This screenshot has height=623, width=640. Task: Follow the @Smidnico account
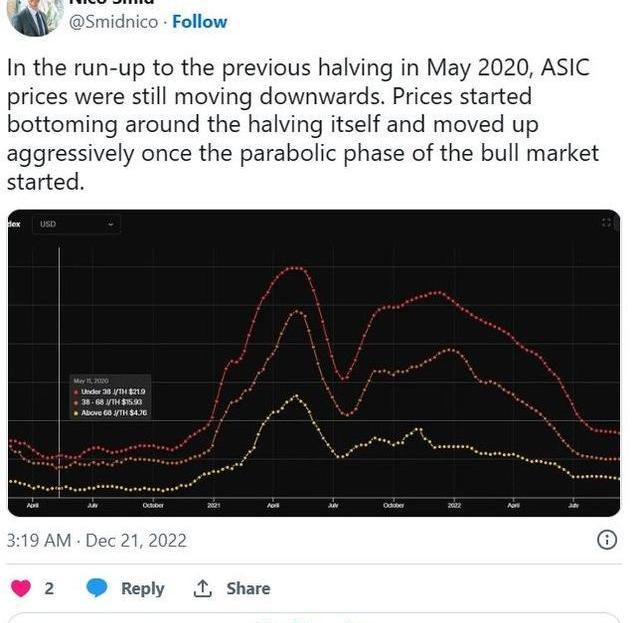pyautogui.click(x=200, y=21)
